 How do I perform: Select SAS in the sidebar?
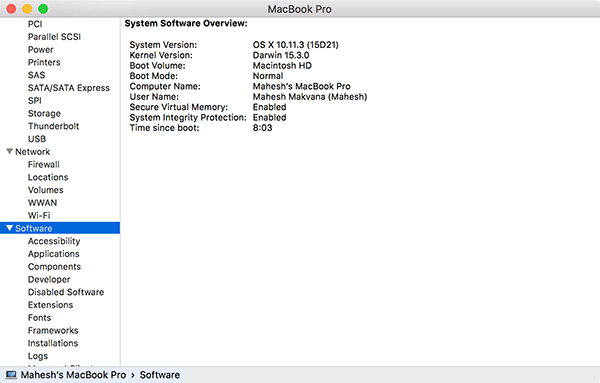click(36, 75)
